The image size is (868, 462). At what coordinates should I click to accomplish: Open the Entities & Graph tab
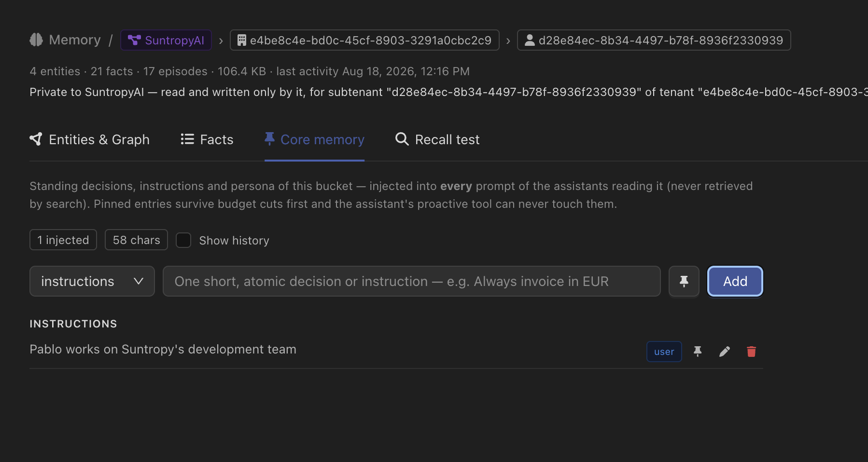tap(90, 139)
